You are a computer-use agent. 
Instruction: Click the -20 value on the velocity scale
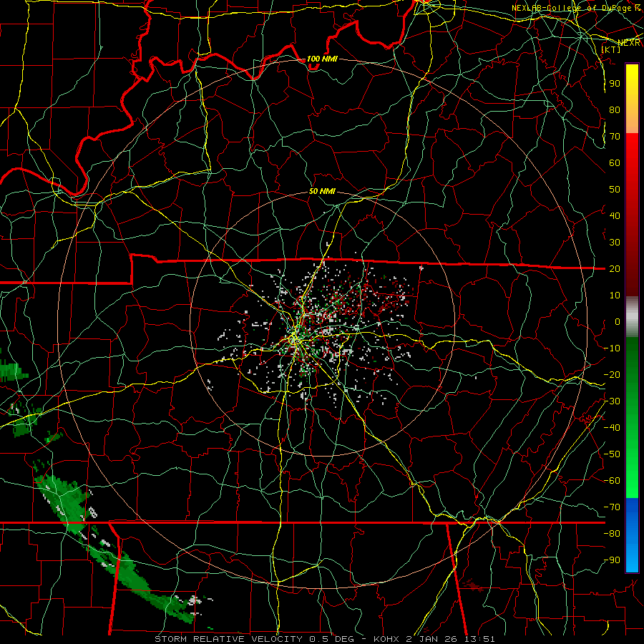point(612,375)
